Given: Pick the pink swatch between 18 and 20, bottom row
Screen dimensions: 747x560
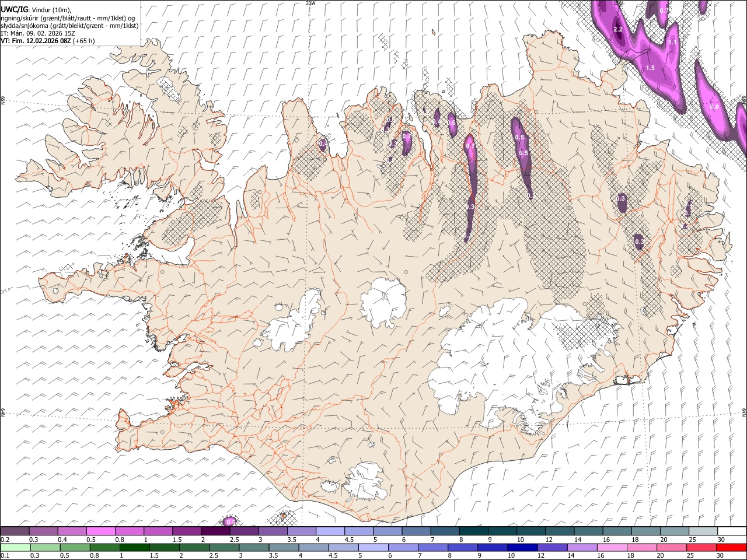Looking at the screenshot, I should (x=640, y=548).
